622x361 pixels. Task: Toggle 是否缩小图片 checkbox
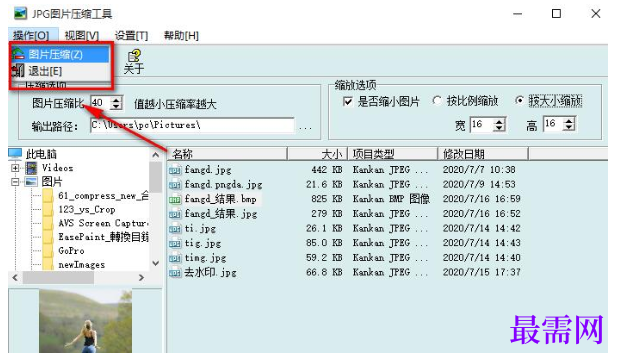click(x=347, y=102)
